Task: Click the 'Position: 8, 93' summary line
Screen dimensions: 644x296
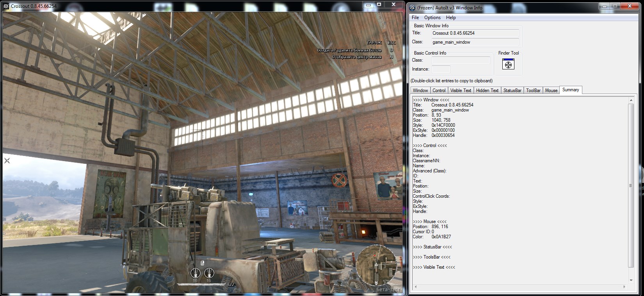Action: click(x=427, y=115)
